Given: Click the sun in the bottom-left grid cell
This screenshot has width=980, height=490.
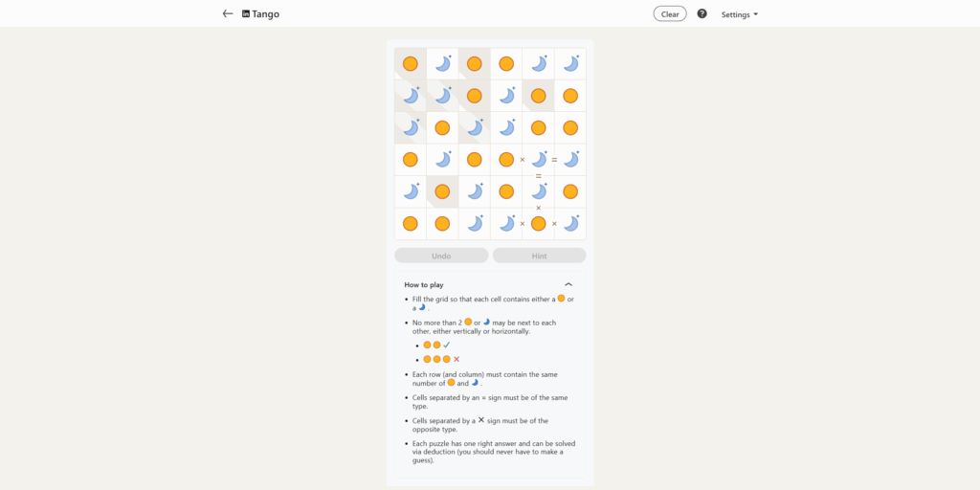Looking at the screenshot, I should pos(411,224).
